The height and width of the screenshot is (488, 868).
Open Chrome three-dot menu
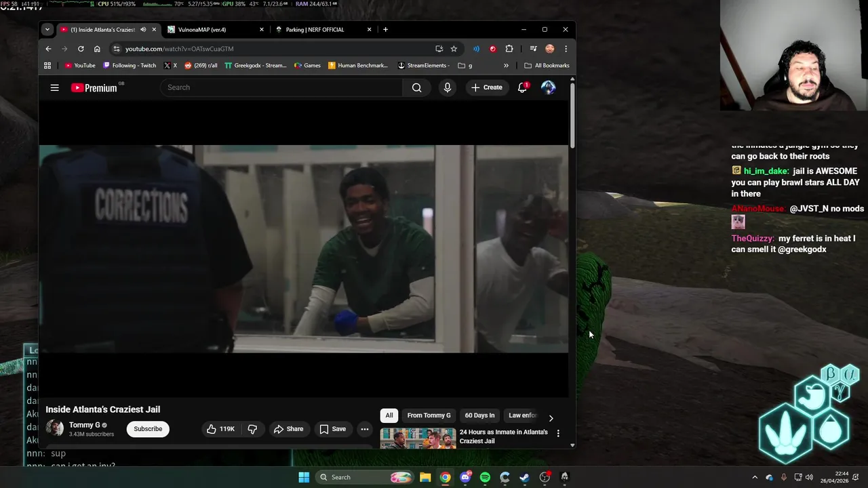click(x=566, y=49)
